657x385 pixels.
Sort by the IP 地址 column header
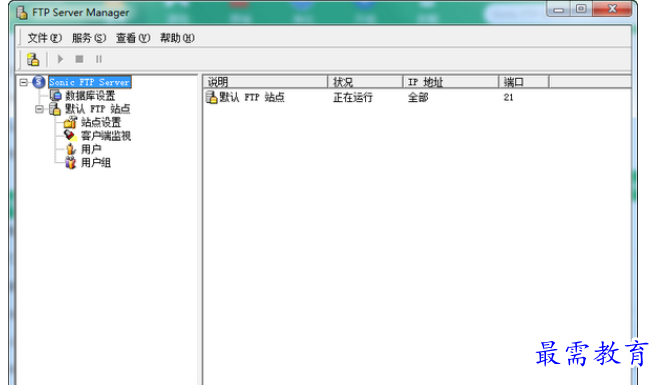pos(450,82)
